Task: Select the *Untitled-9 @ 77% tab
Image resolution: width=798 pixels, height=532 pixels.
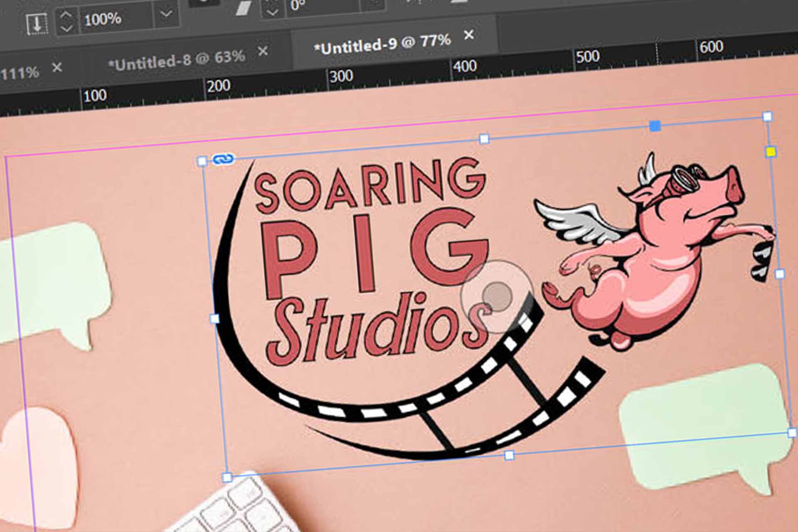Action: [382, 44]
